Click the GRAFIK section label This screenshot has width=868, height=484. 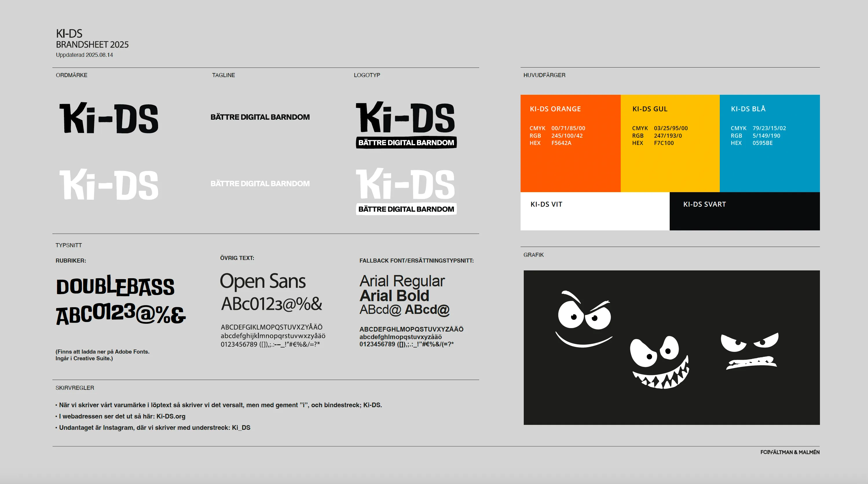click(534, 255)
